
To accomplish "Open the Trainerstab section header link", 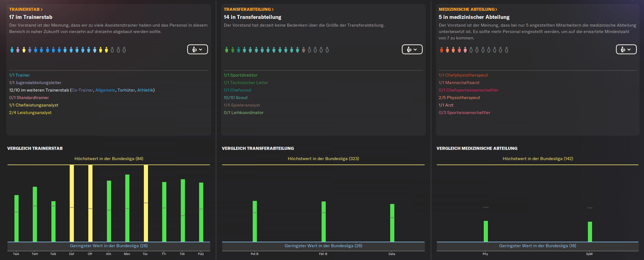I will [26, 9].
